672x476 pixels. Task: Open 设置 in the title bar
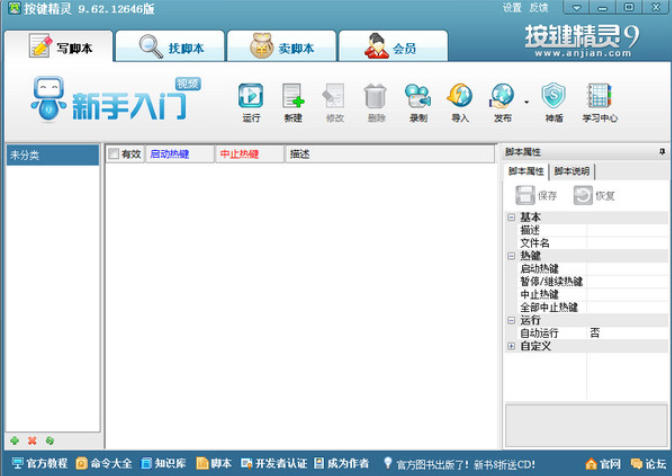pyautogui.click(x=512, y=8)
